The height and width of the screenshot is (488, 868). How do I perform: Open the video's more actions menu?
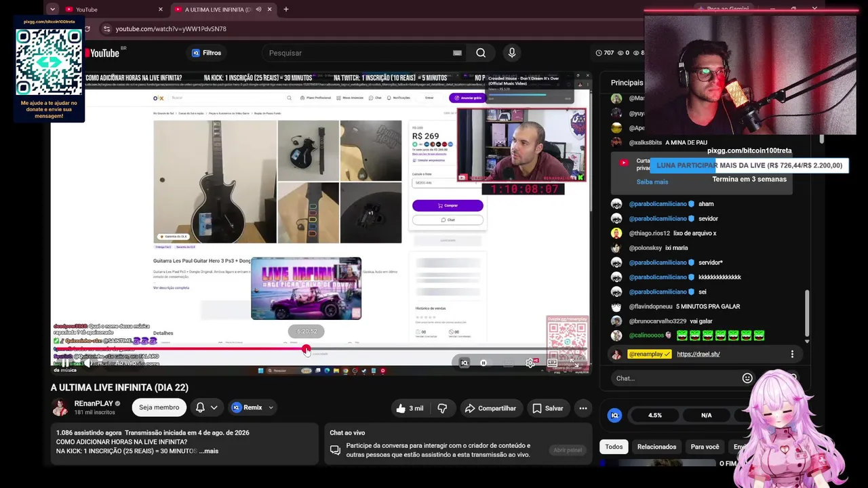coord(583,408)
